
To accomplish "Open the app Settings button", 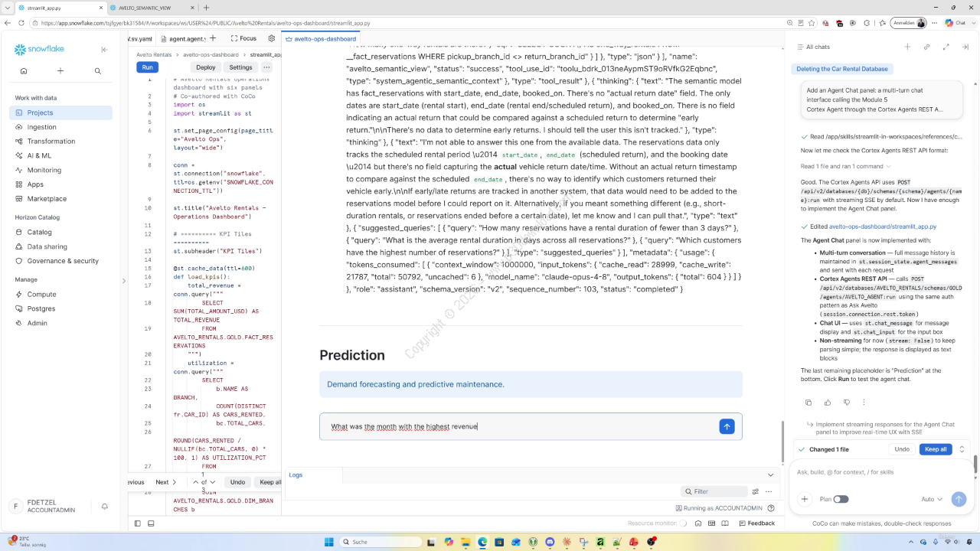I will (x=240, y=67).
